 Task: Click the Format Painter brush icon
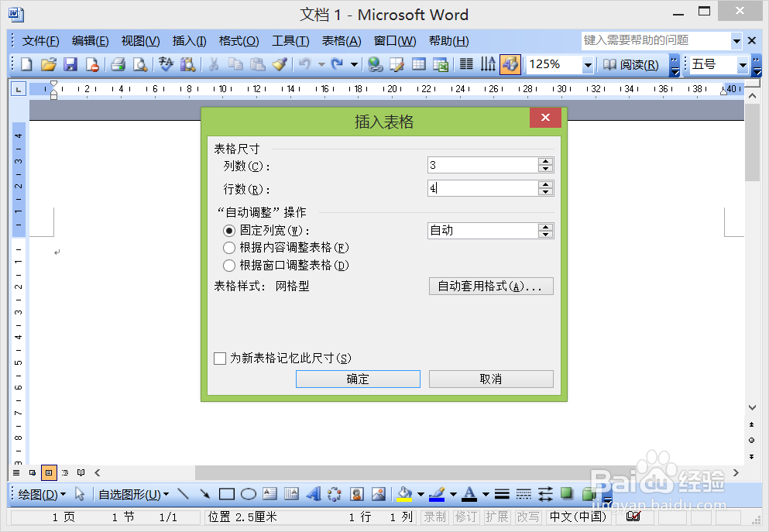[x=280, y=64]
